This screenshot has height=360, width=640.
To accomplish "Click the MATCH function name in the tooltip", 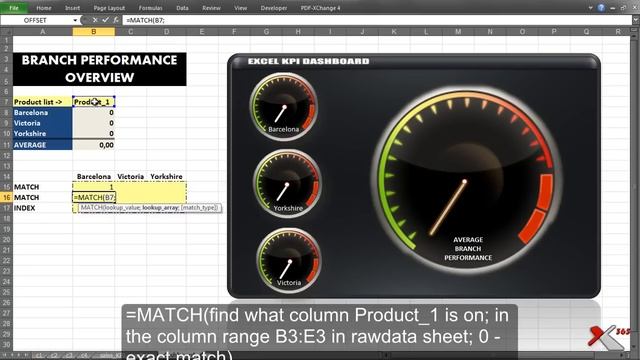I will pyautogui.click(x=91, y=208).
